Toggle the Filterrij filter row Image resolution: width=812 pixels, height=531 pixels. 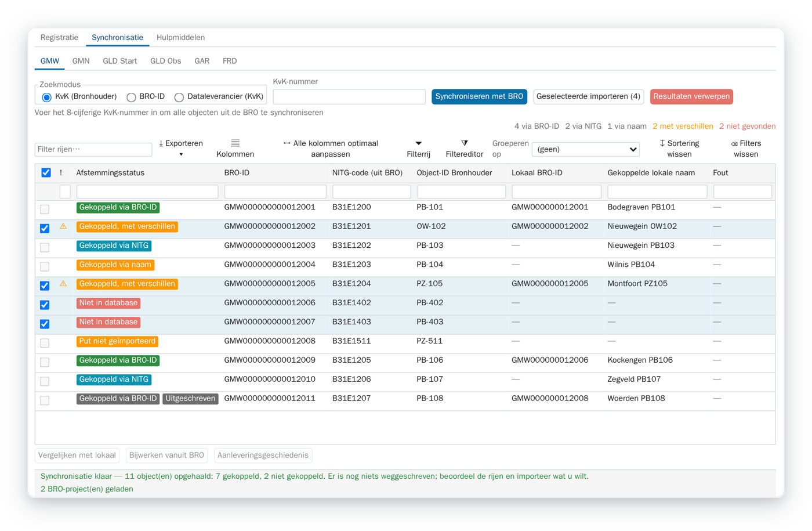(418, 149)
